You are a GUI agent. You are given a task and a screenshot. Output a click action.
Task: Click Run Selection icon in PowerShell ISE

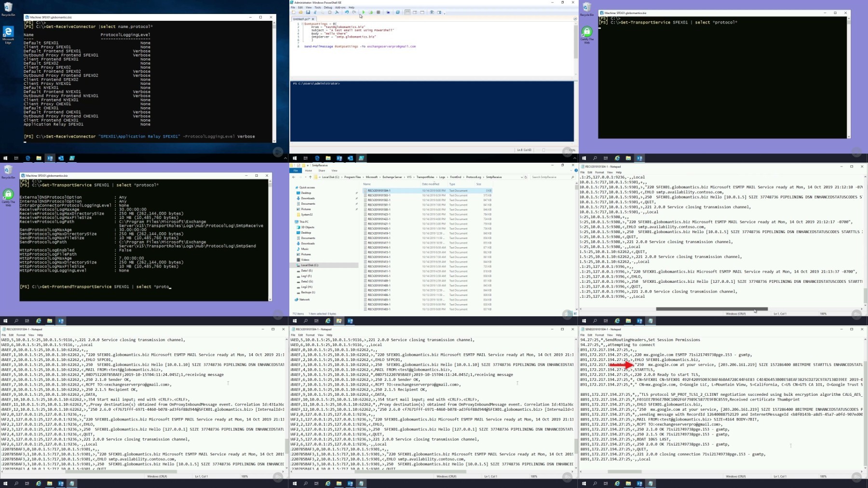[371, 12]
